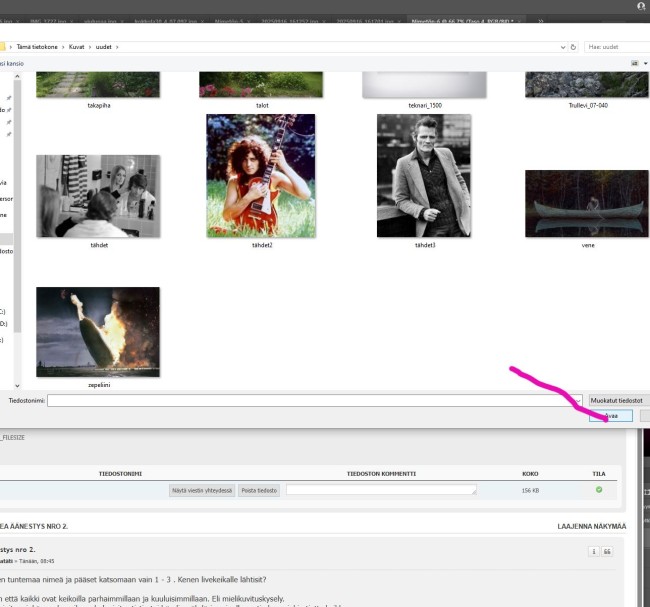Viewport: 650px width, 607px height.
Task: Click the Näytä viestin yhteydessä button
Action: click(202, 490)
